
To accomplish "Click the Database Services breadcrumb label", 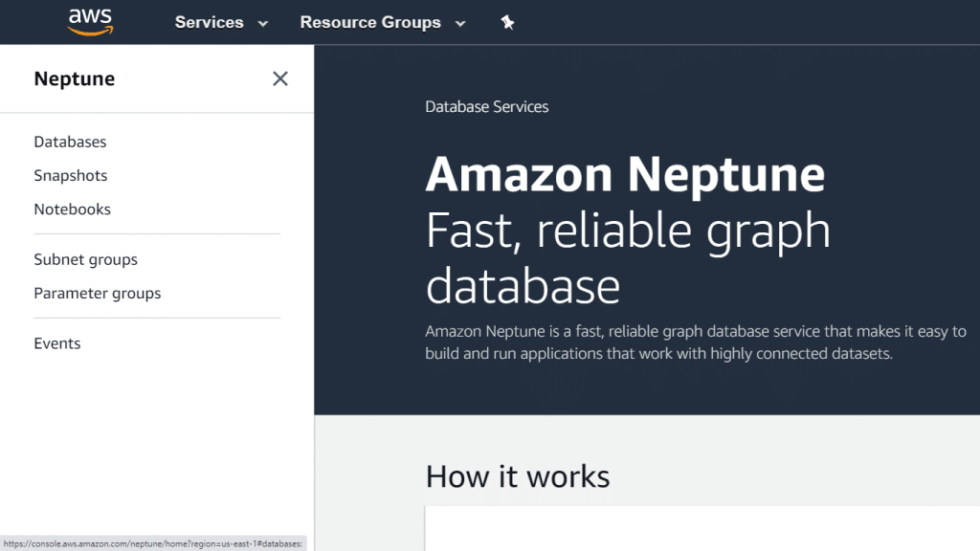I will 486,106.
